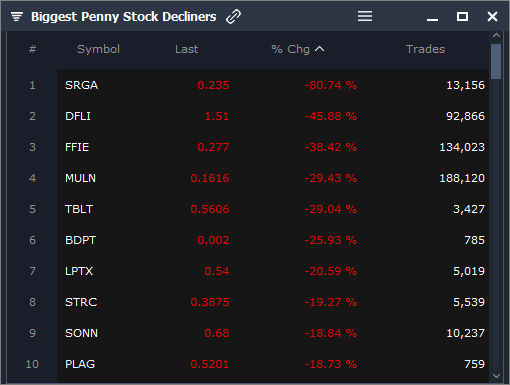Click the vertical scrollbar thumb
This screenshot has height=385, width=510.
click(x=496, y=61)
